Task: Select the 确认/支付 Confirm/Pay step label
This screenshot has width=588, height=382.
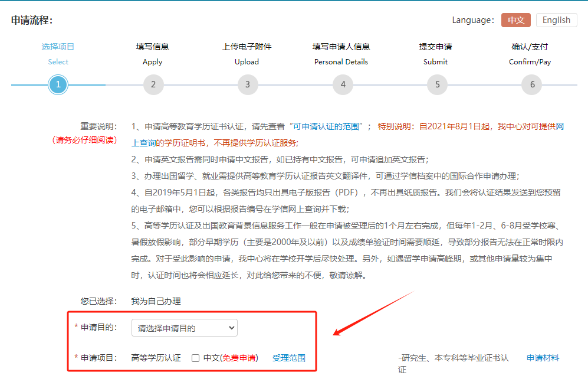Action: point(530,54)
